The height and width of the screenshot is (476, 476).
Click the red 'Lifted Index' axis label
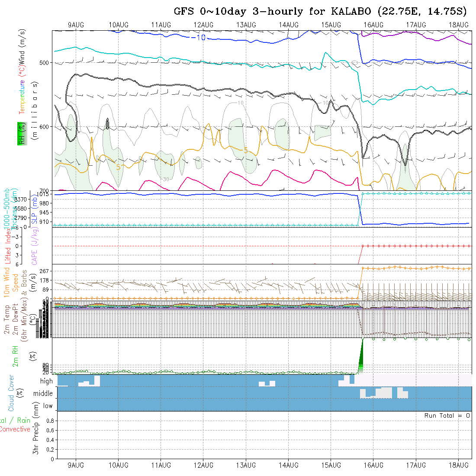tap(8, 247)
